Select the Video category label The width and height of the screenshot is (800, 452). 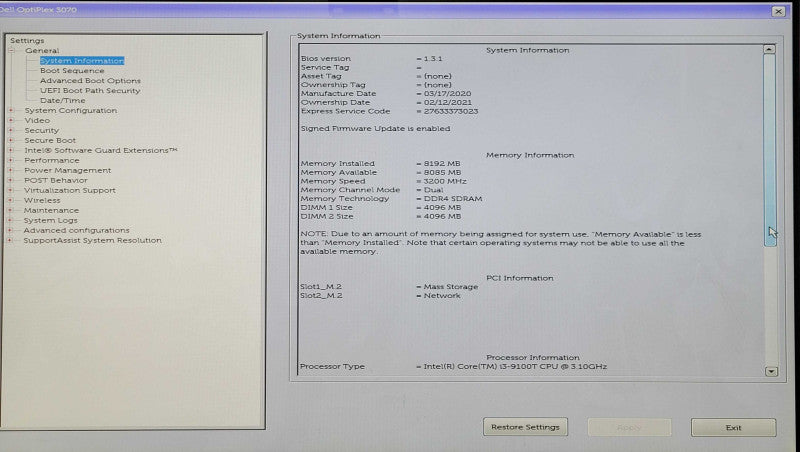(37, 120)
